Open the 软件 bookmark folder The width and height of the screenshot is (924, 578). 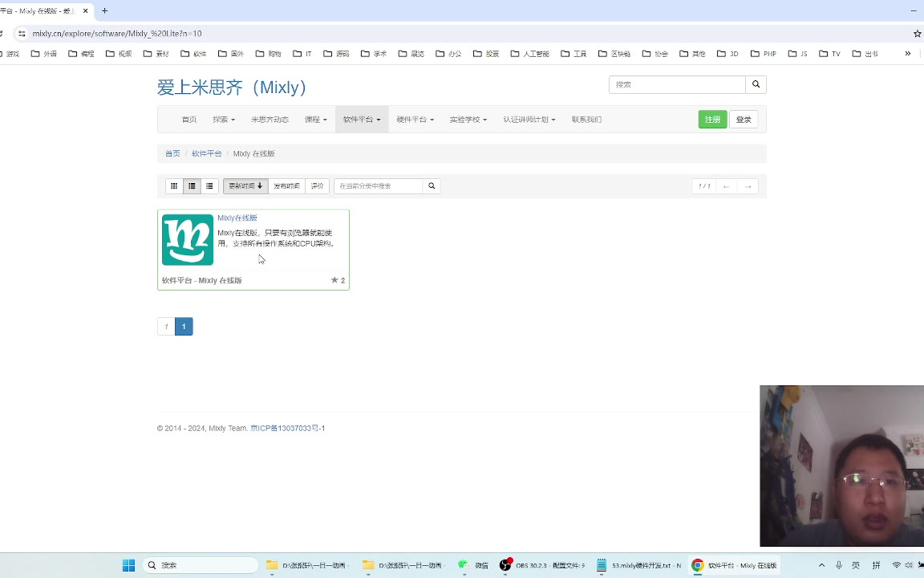tap(193, 54)
